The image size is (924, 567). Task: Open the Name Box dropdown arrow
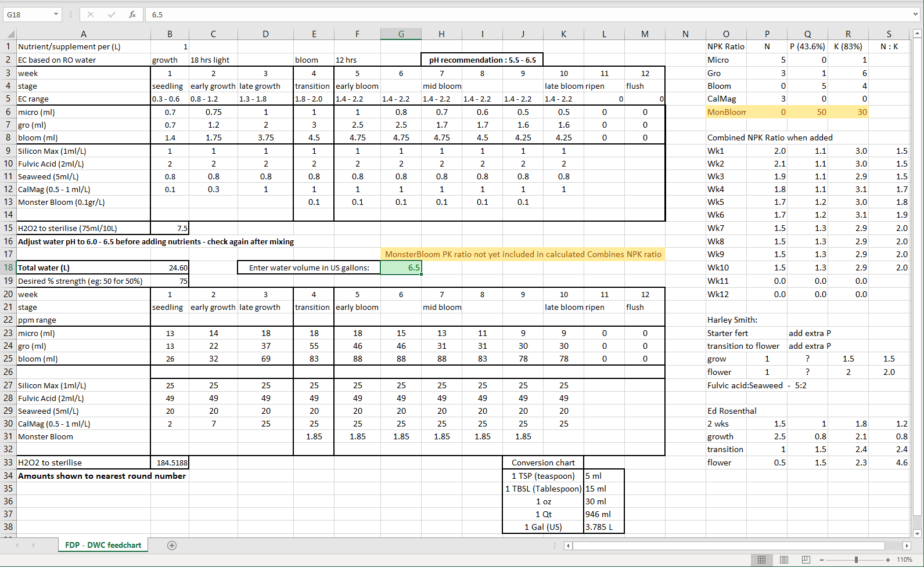click(56, 15)
